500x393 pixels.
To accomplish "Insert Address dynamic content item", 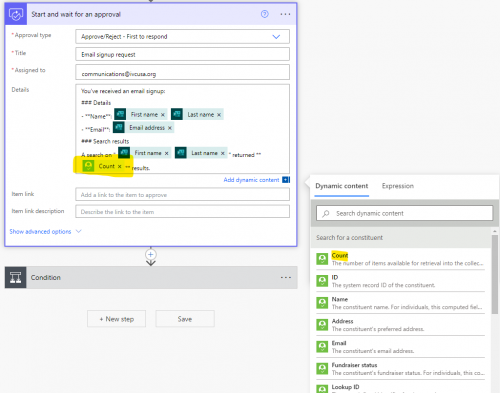I will point(401,325).
